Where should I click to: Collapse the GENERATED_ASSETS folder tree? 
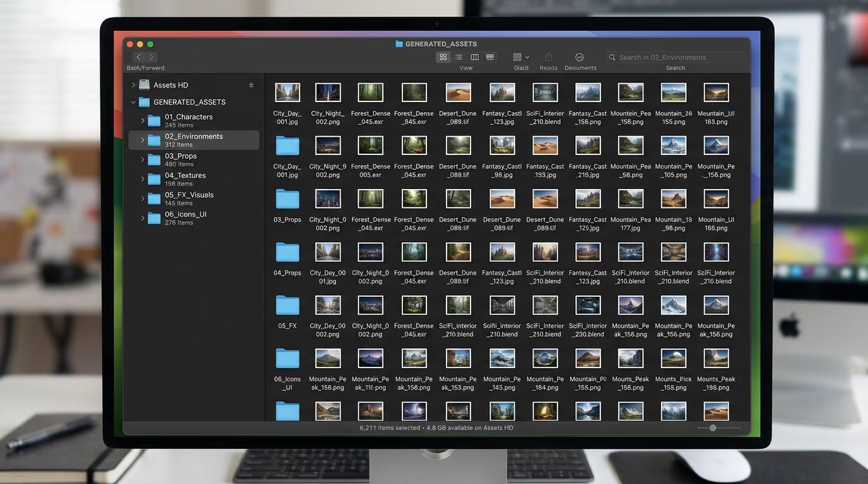133,102
